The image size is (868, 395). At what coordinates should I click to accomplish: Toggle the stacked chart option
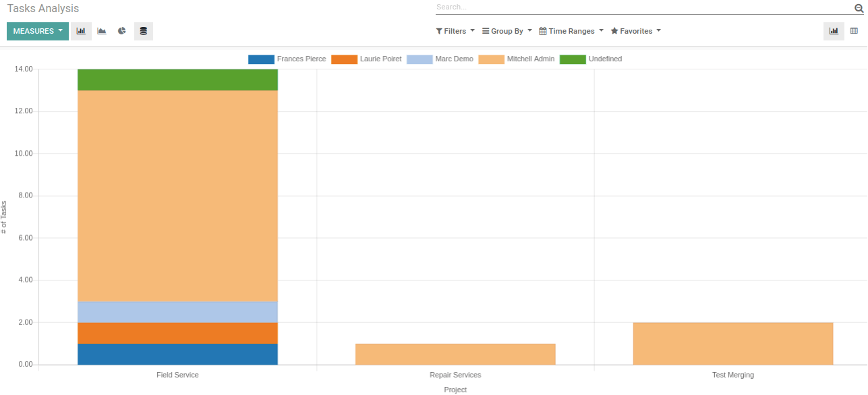(144, 31)
